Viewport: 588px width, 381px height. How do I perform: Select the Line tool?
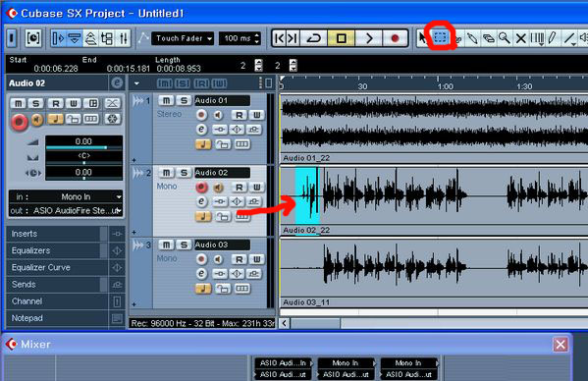(x=569, y=38)
